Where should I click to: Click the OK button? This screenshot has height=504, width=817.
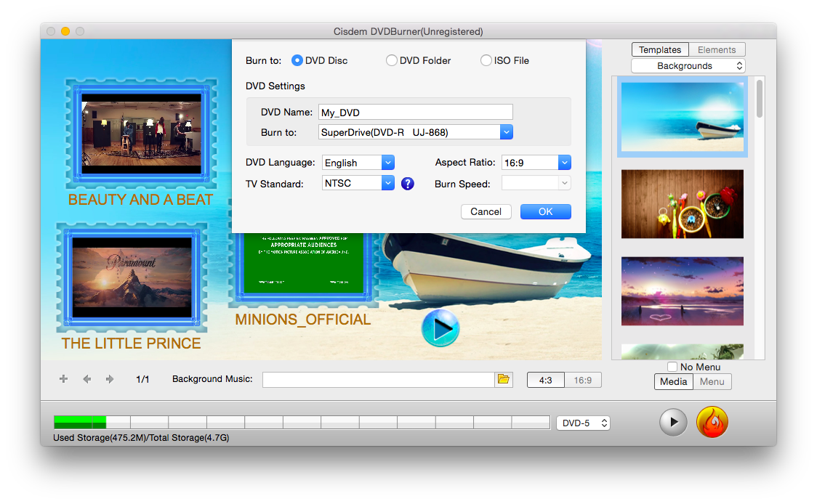545,211
